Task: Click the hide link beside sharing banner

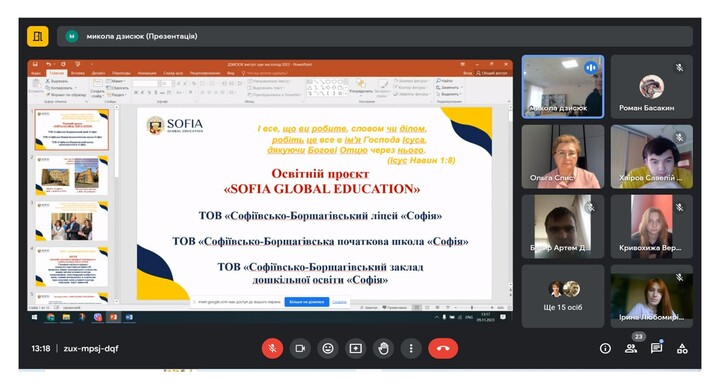Action: tap(339, 302)
